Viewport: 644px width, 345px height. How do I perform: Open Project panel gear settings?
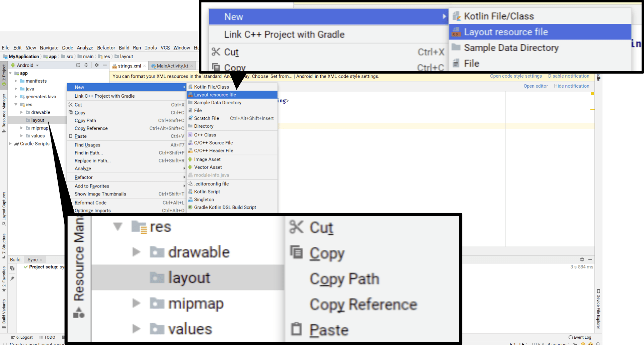click(x=96, y=65)
